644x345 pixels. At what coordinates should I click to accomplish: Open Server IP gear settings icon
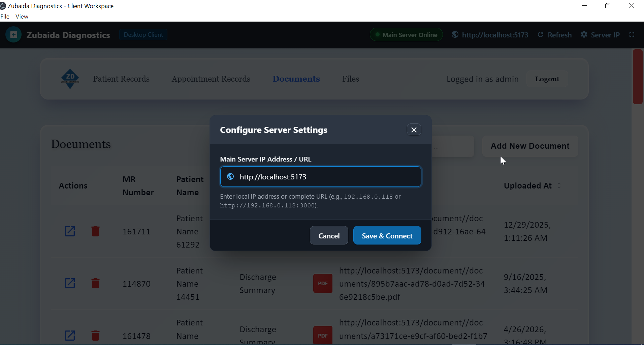tap(584, 35)
